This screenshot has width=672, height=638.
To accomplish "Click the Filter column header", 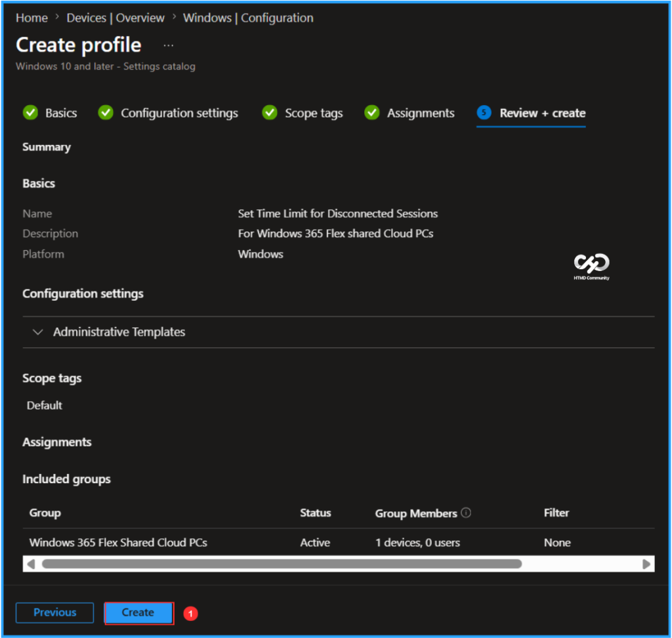I will (556, 513).
